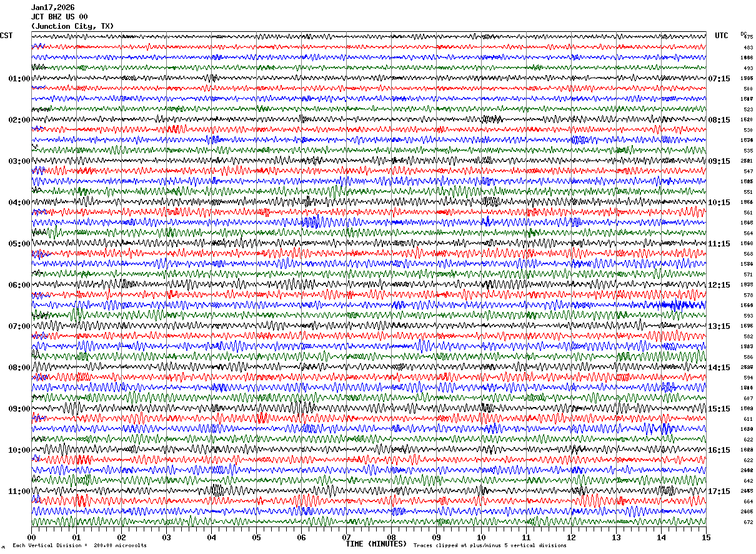
Task: Click the 16:15 UTC time label
Action: (x=719, y=450)
